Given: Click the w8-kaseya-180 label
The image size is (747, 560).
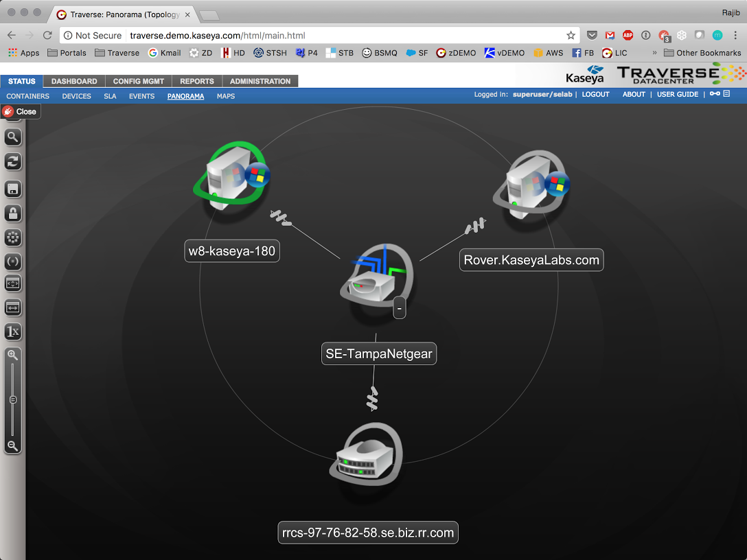Looking at the screenshot, I should tap(232, 251).
